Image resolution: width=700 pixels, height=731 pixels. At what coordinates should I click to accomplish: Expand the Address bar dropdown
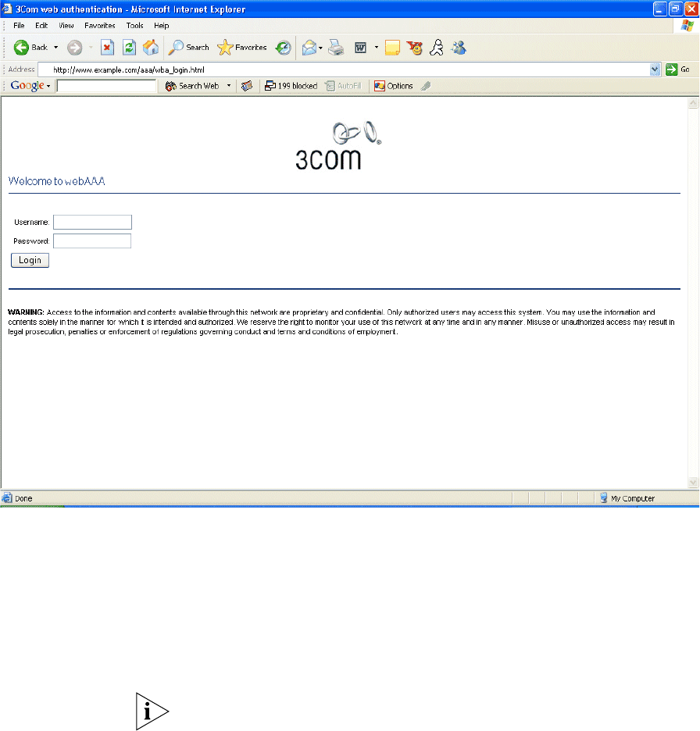655,70
